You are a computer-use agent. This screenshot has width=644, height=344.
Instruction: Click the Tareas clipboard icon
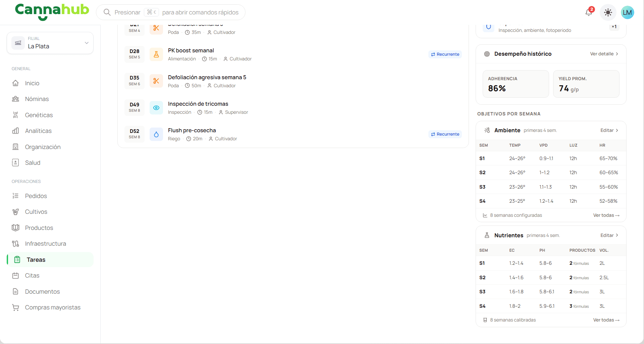point(17,260)
